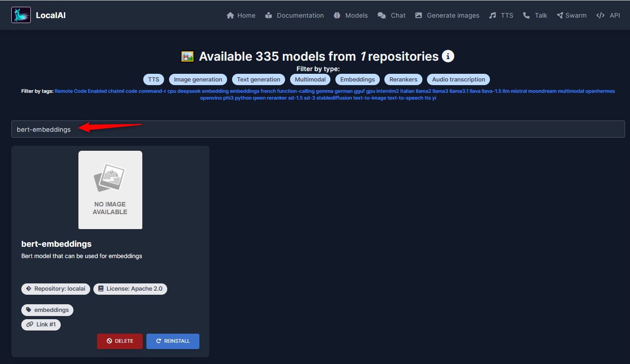Filter by the sd-1.5 tag
The width and height of the screenshot is (630, 364).
(x=296, y=98)
